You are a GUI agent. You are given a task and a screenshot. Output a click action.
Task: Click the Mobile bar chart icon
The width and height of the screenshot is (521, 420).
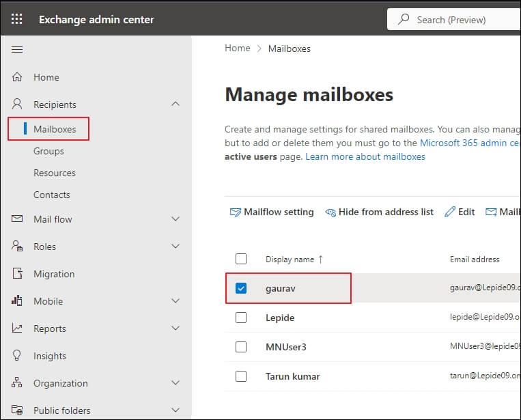click(18, 301)
